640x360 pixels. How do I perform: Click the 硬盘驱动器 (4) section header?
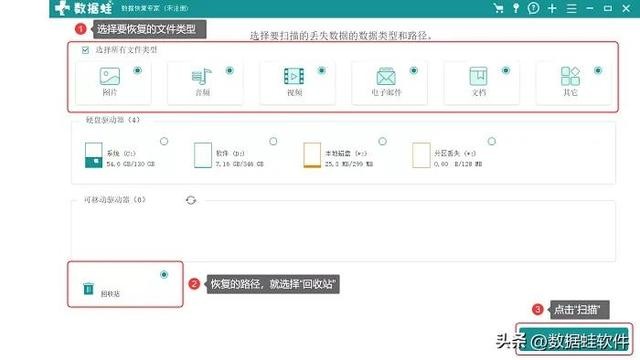(x=113, y=120)
